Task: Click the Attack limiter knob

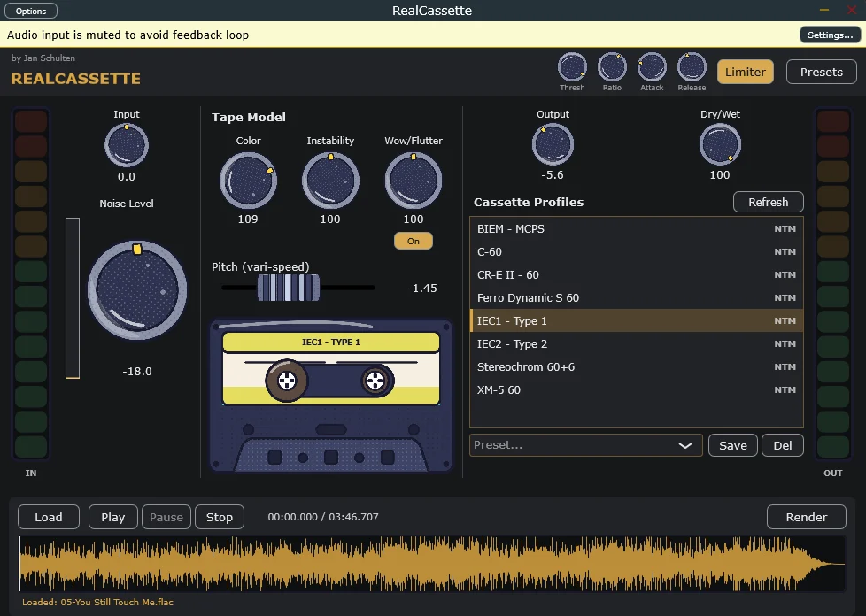Action: tap(652, 66)
